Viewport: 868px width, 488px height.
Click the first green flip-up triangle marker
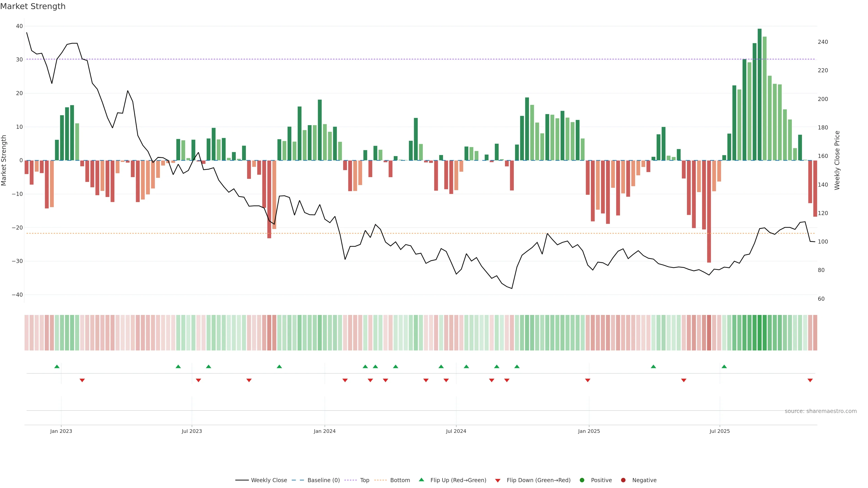pos(57,366)
